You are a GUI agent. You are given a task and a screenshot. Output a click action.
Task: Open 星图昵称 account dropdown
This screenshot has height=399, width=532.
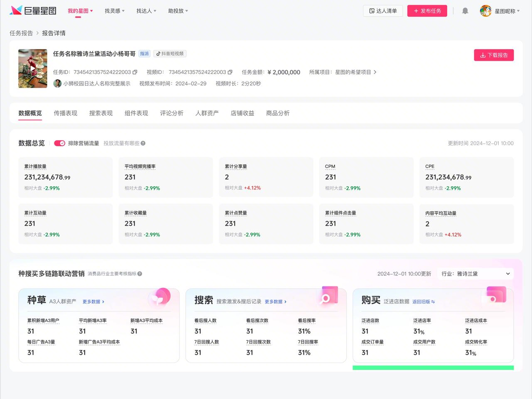(507, 11)
